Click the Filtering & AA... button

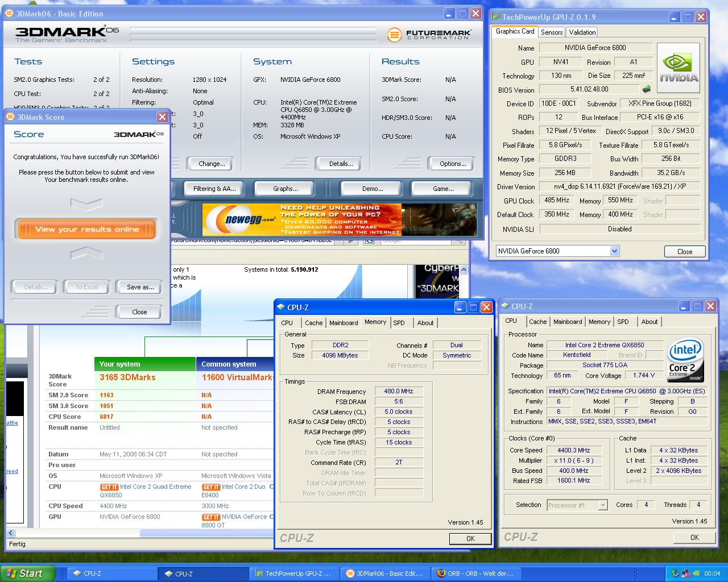coord(214,189)
